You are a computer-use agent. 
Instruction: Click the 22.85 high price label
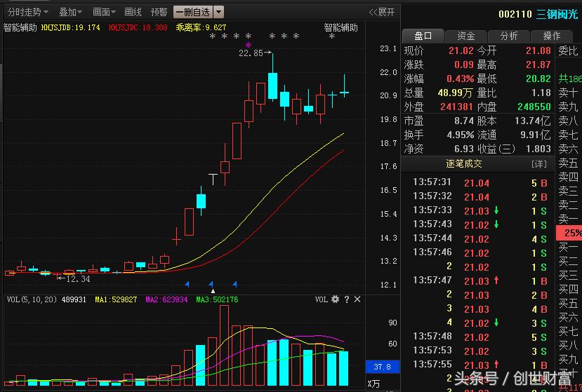click(x=251, y=53)
